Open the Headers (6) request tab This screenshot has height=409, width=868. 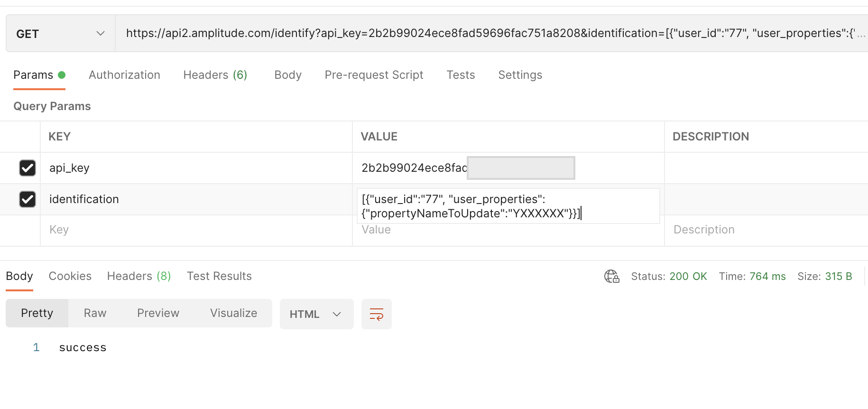pos(215,75)
